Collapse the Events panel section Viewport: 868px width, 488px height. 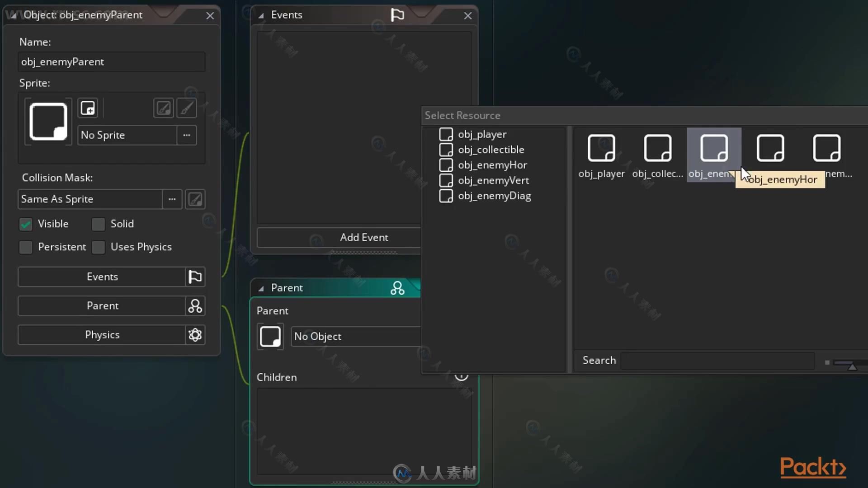[260, 15]
